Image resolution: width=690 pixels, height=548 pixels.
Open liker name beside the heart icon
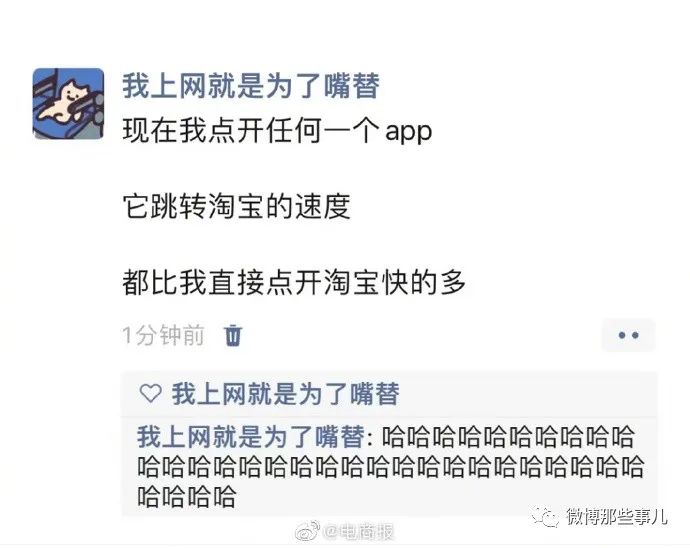click(286, 394)
